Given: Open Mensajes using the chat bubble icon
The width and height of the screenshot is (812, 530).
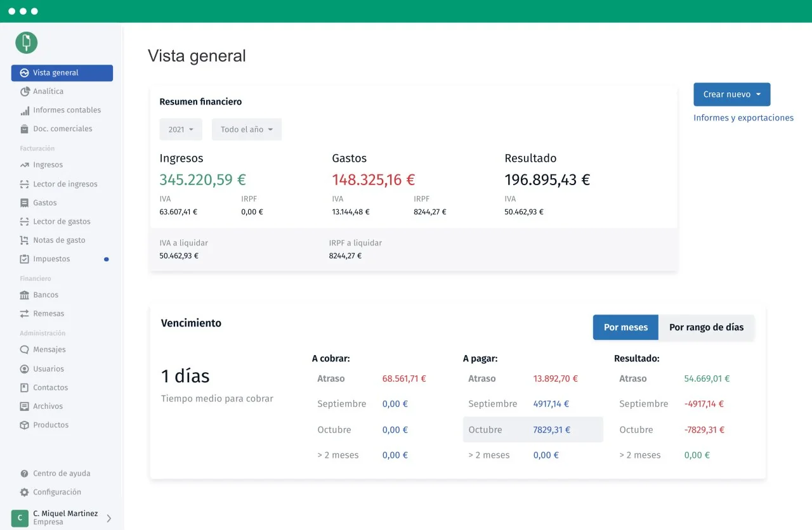Looking at the screenshot, I should click(x=25, y=350).
